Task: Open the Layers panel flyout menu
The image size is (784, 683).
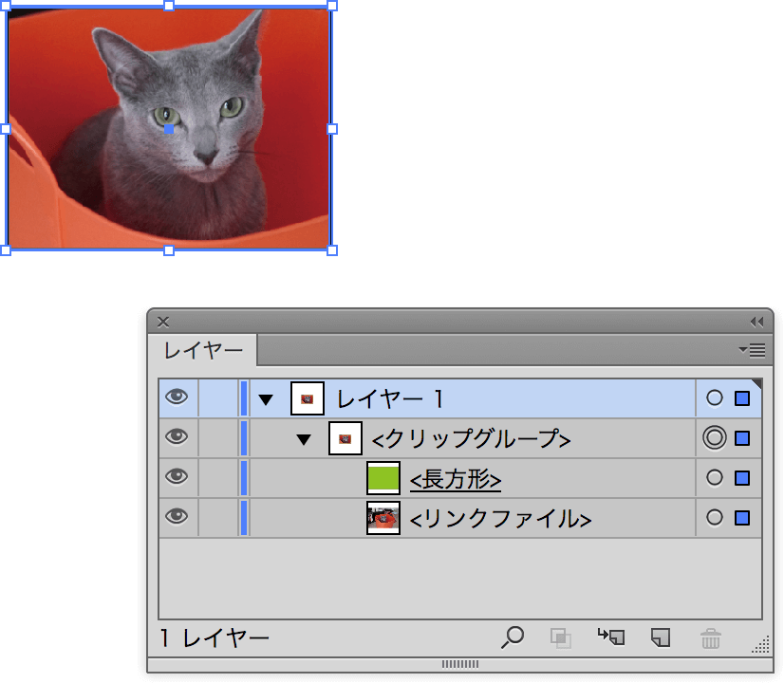Action: click(x=753, y=350)
